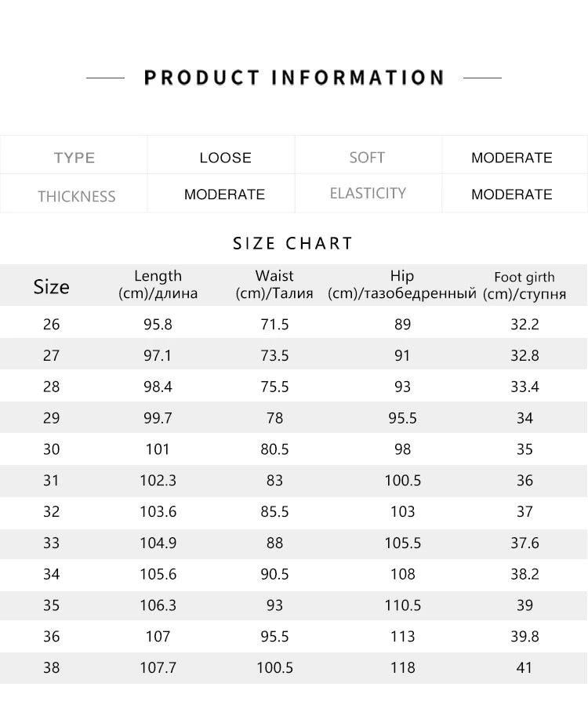
Task: Click the Size column header
Action: 51,287
